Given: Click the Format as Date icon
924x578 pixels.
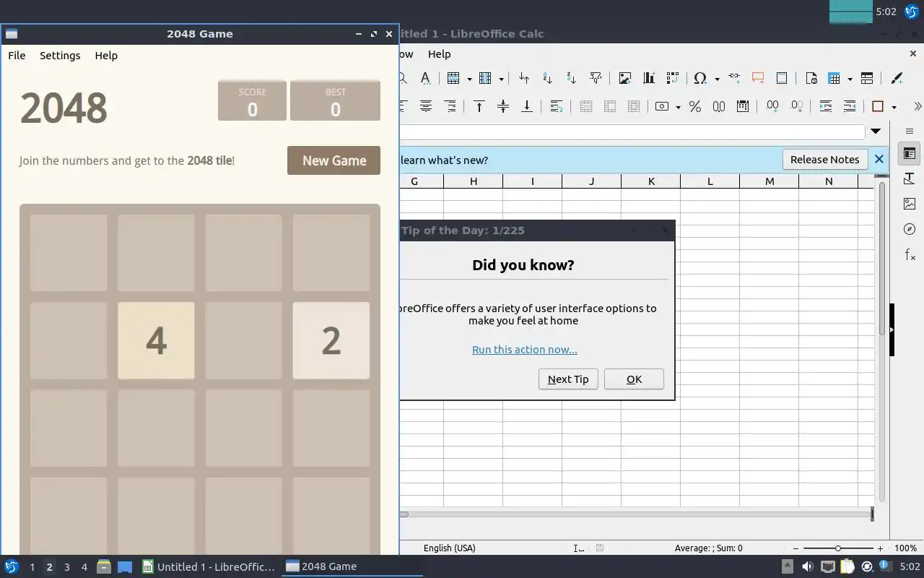Looking at the screenshot, I should click(743, 106).
